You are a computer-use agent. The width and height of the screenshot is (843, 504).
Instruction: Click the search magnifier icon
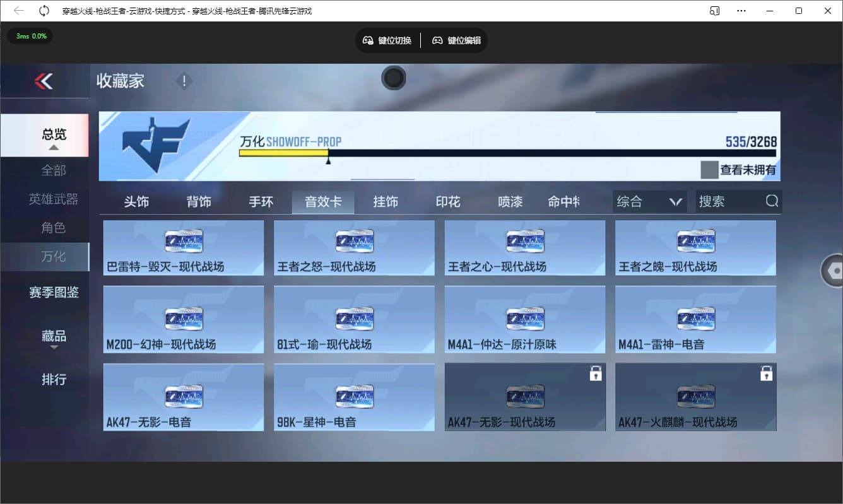772,201
